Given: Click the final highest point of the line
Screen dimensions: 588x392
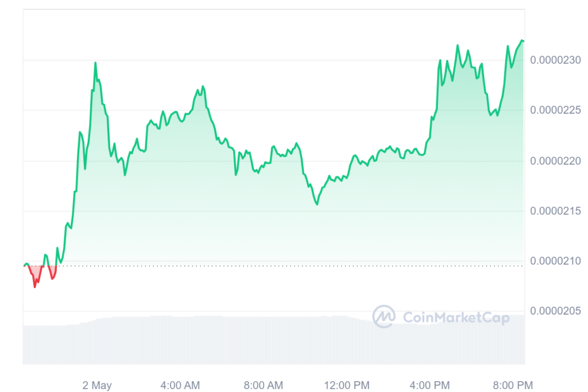Looking at the screenshot, I should (x=521, y=41).
